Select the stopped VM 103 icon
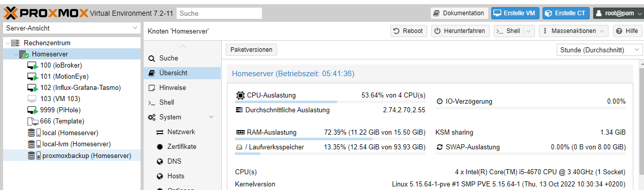Image resolution: width=644 pixels, height=190 pixels. [32, 99]
